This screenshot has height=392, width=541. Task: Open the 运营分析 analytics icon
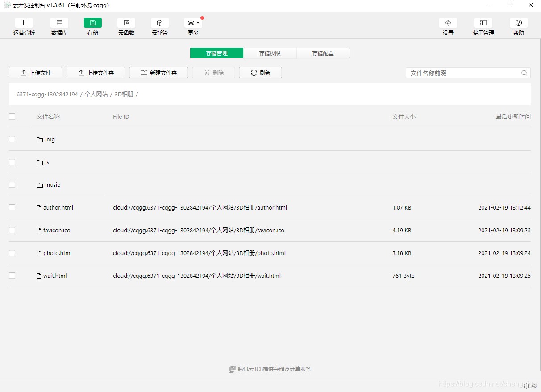(24, 23)
